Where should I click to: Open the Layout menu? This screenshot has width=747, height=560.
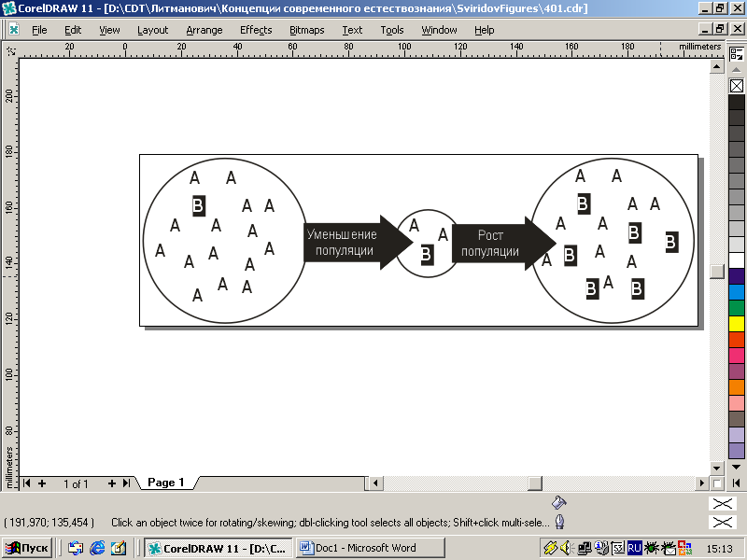(152, 30)
